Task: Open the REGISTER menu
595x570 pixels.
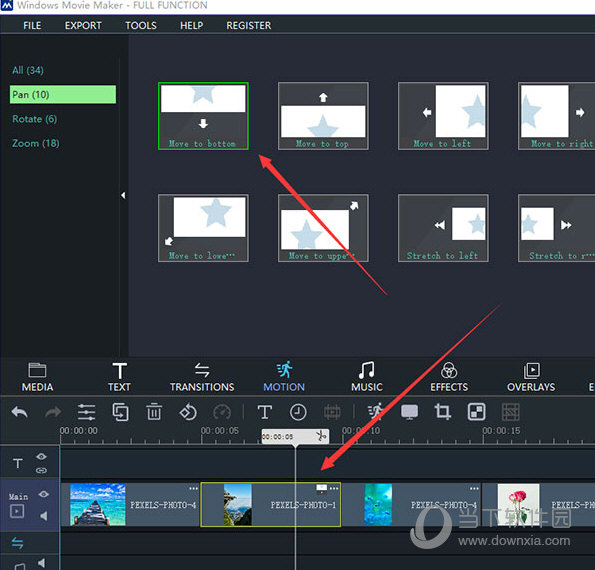Action: 249,25
